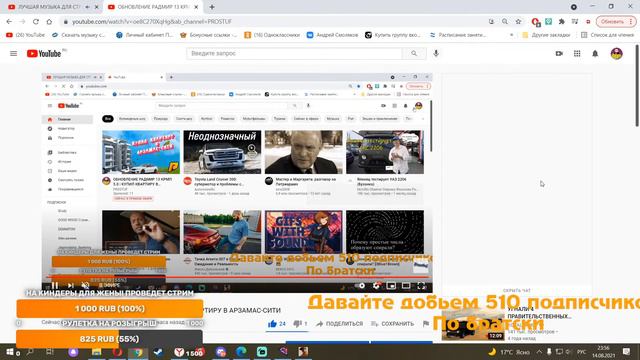Viewport: 640px width, 360px height.
Task: Click the page vertical scrollbar
Action: (x=637, y=86)
